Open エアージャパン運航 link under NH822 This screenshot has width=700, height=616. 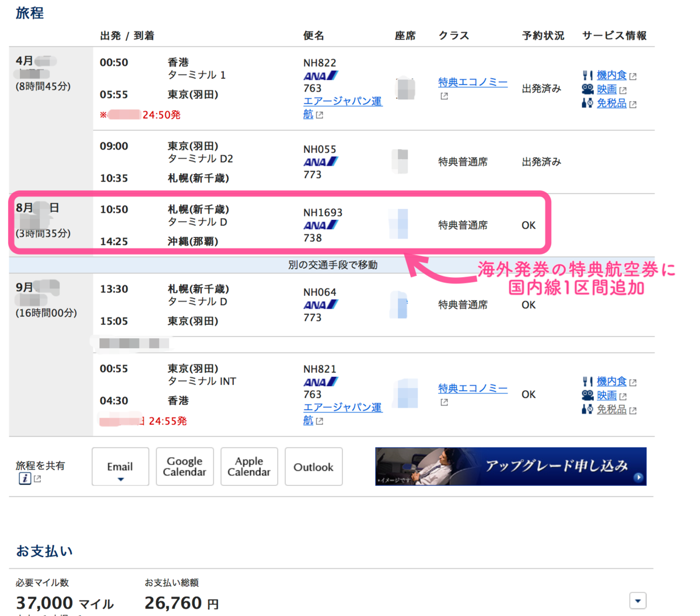(342, 108)
